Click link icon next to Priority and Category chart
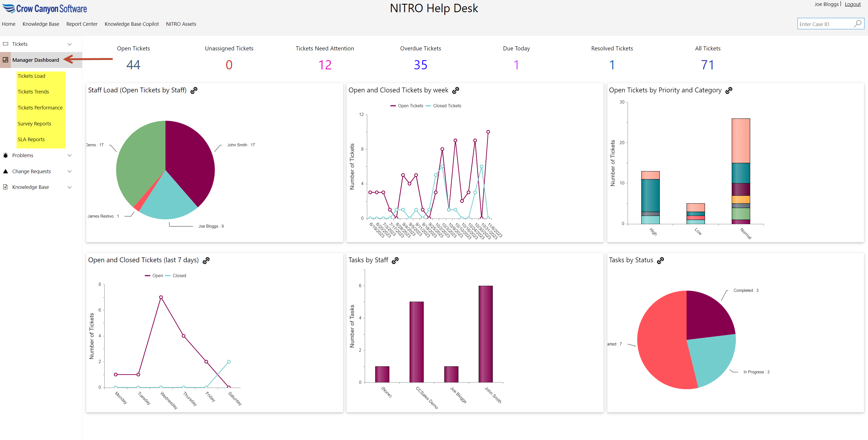868x440 pixels. [x=729, y=90]
